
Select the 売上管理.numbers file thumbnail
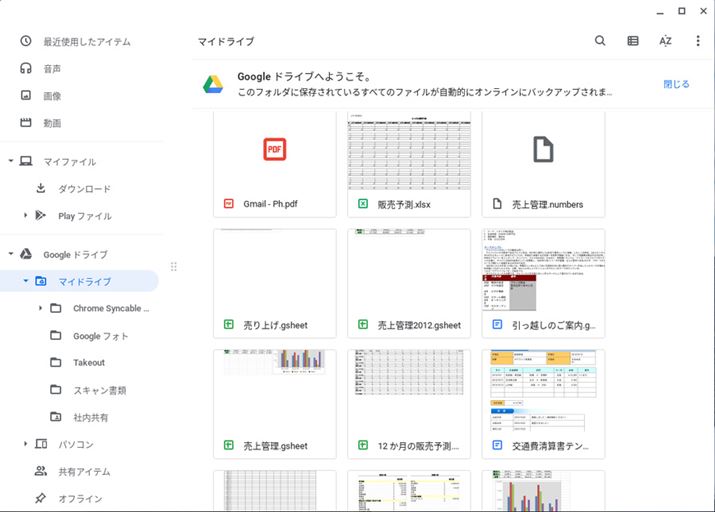[x=543, y=150]
